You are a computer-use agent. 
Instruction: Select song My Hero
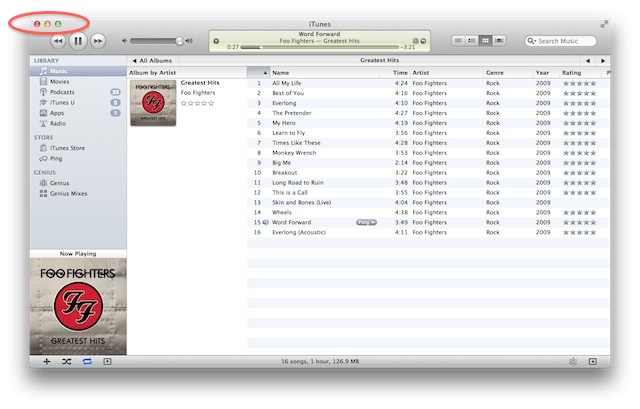[428, 123]
